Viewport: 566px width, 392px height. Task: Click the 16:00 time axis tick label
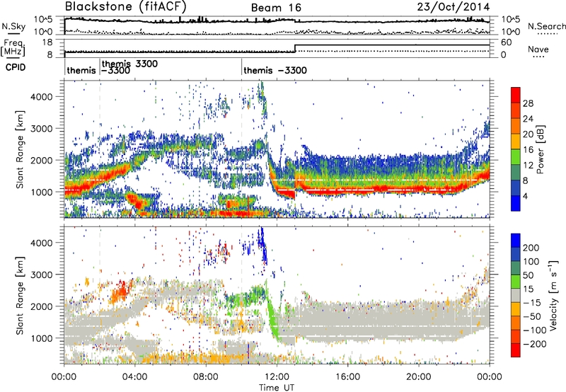347,377
